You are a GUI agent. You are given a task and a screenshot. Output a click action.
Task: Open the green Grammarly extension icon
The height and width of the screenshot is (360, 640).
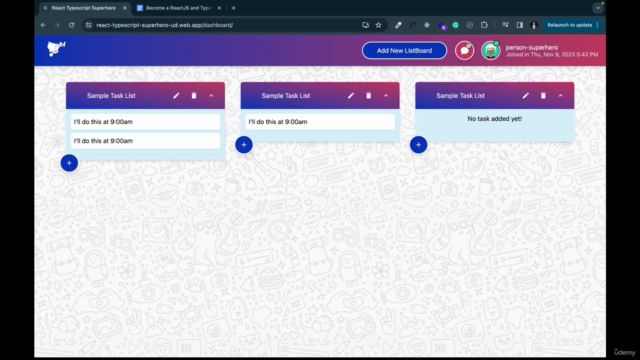point(456,25)
